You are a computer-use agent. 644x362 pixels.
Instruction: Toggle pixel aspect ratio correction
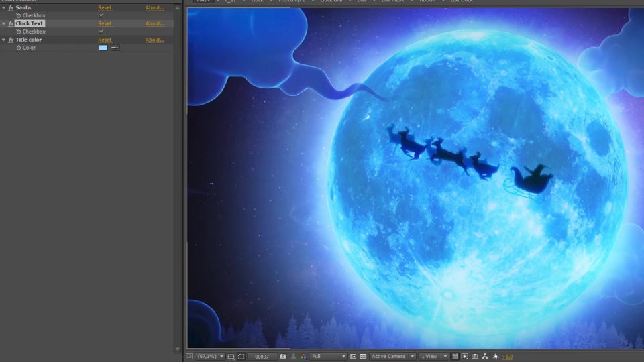coord(455,356)
